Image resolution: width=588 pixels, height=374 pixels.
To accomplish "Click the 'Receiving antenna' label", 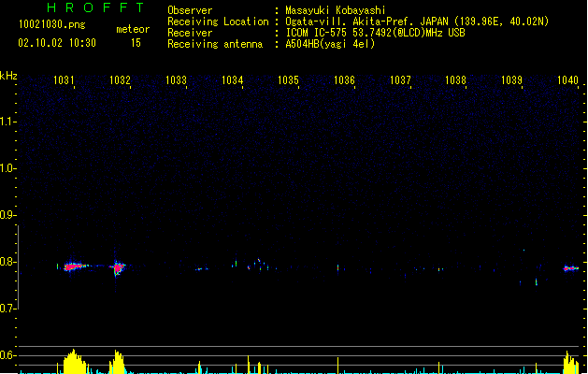I will coord(215,44).
